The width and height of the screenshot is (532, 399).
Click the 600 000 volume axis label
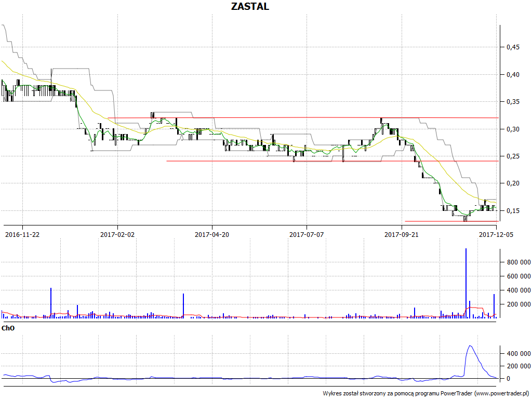pos(519,276)
